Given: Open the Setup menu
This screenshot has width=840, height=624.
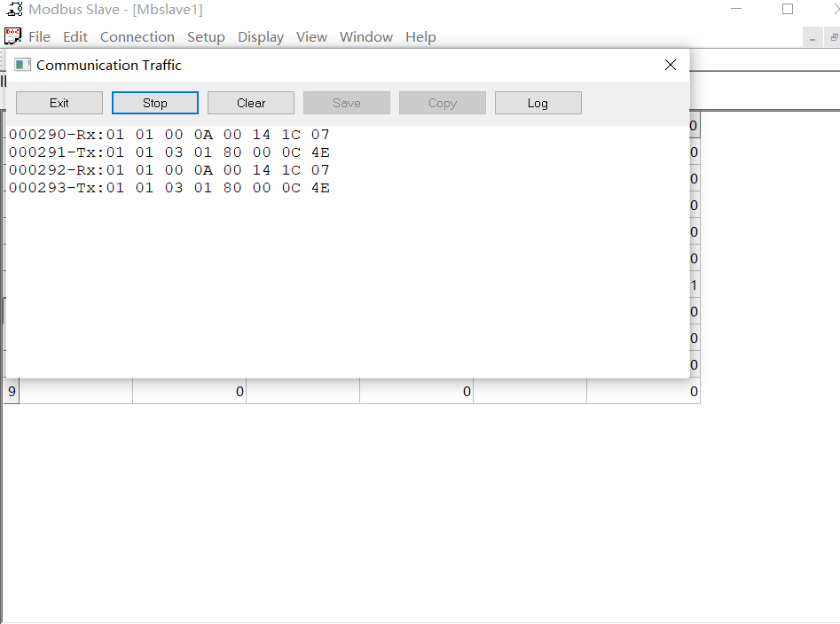Looking at the screenshot, I should click(206, 37).
